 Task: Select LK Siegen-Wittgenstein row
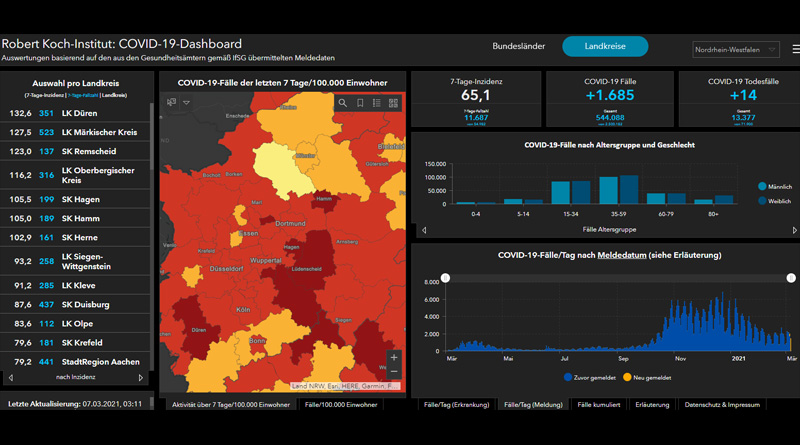click(75, 261)
